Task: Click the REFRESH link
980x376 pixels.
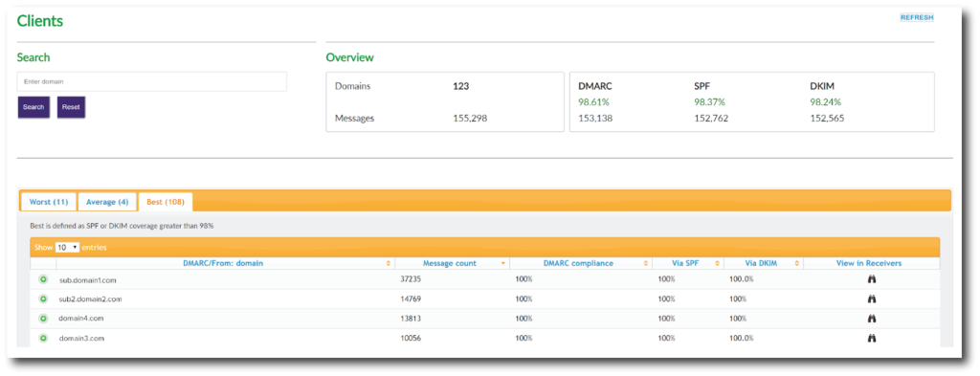Action: pos(916,17)
